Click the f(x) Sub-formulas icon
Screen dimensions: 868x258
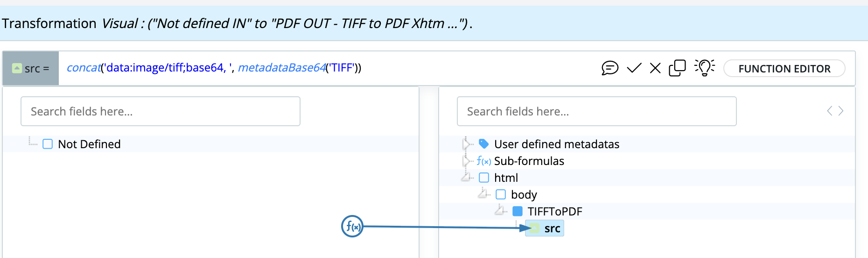pos(484,161)
